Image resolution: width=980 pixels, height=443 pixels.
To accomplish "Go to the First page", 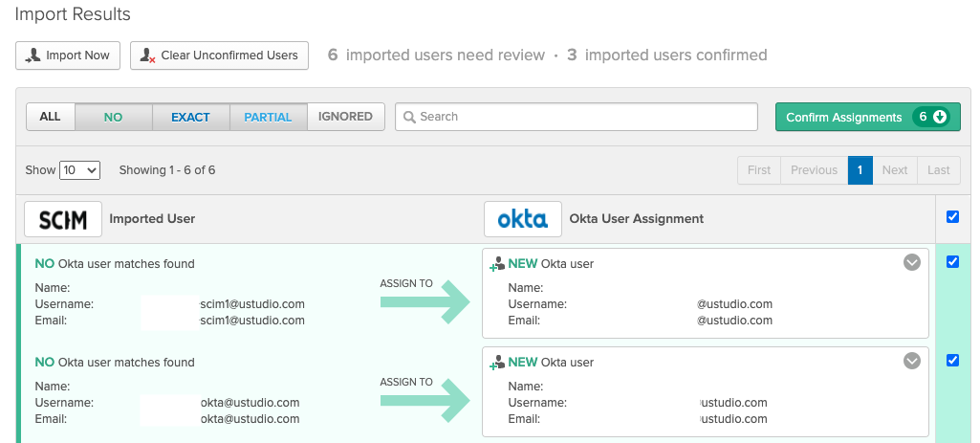I will [759, 170].
